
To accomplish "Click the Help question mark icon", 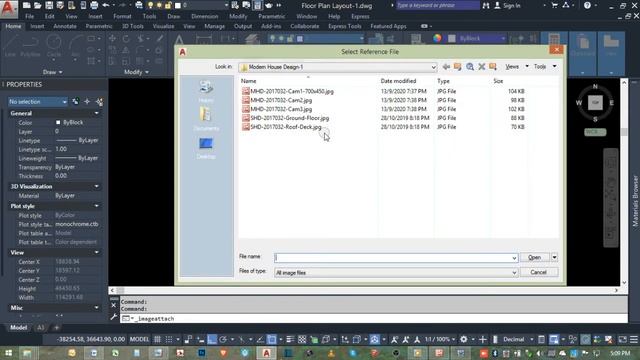I will pos(587,5).
